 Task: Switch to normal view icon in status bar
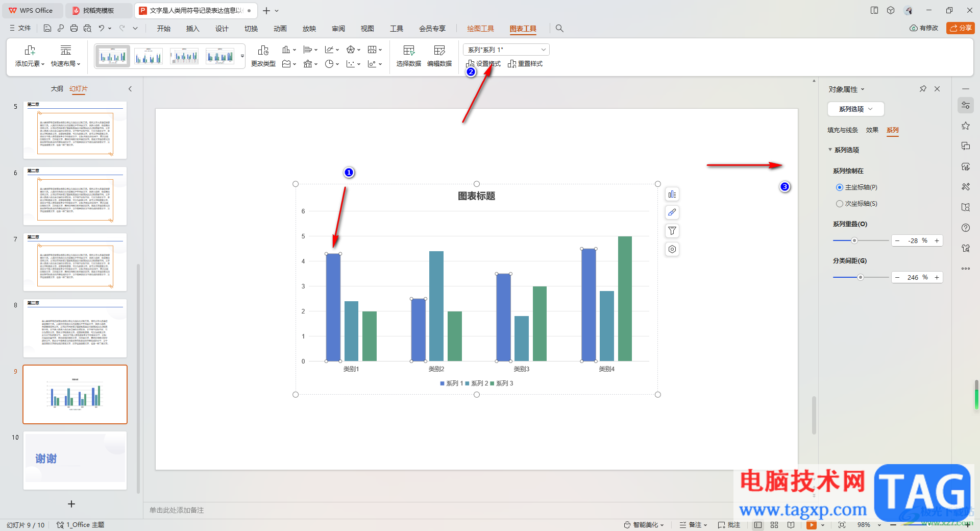757,525
